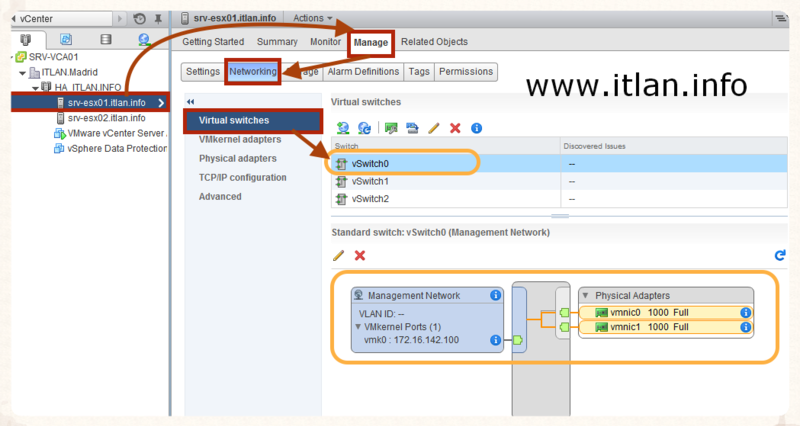Collapse the Physical Adapters group
Screen dimensions: 800x426
pyautogui.click(x=586, y=296)
